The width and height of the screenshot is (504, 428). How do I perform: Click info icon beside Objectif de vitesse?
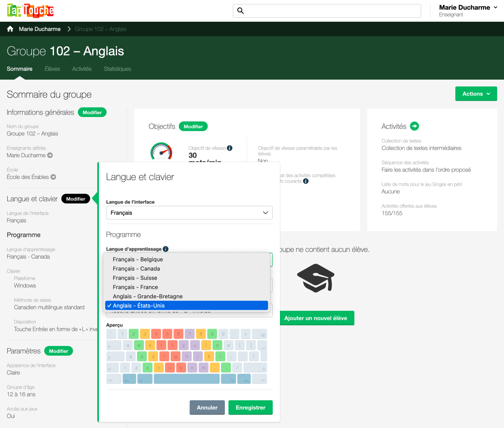point(230,148)
